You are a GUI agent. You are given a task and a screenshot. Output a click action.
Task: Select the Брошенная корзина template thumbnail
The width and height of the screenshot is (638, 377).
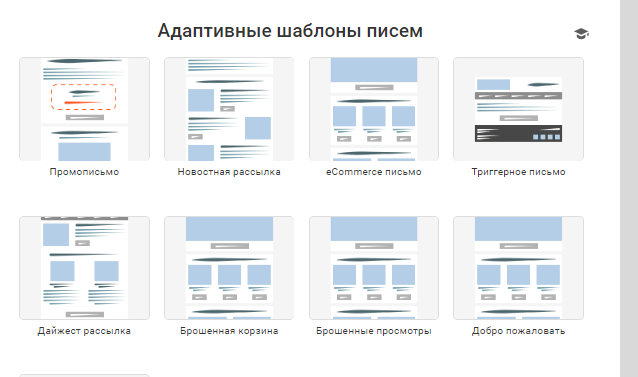click(x=229, y=268)
